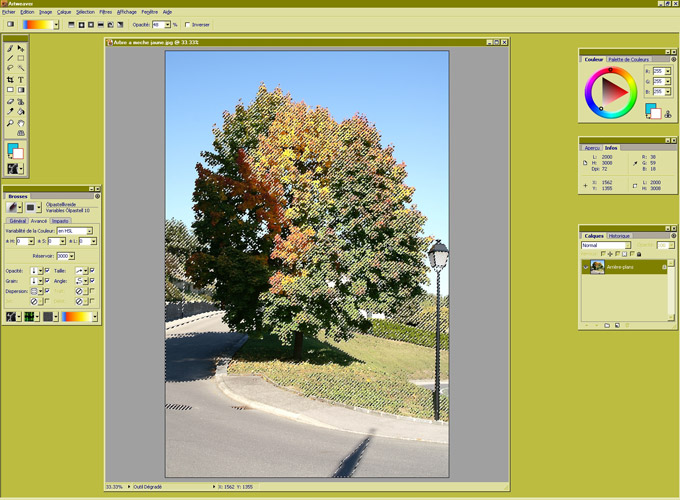
Task: Click the Eyedropper color picker tool
Action: [x=11, y=113]
